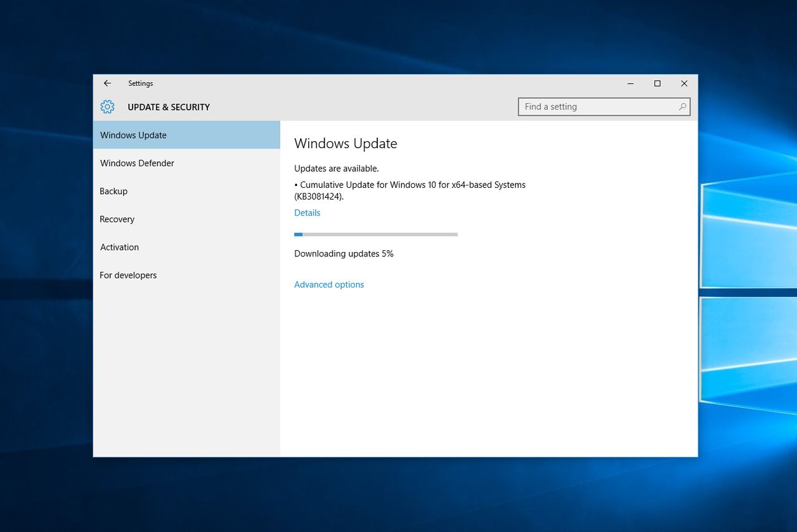This screenshot has height=532, width=797.
Task: Click the 'Updates are available.' text
Action: pos(336,169)
